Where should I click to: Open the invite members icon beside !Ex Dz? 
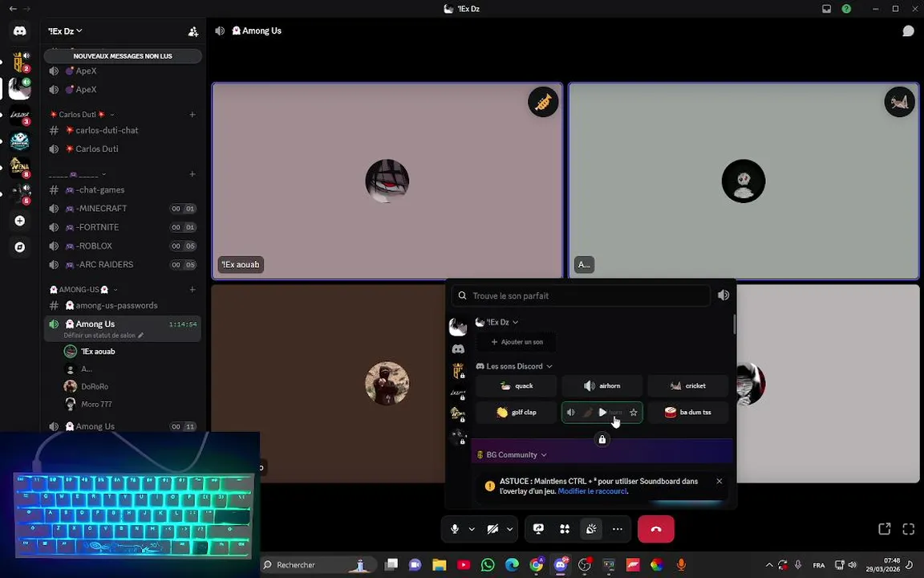tap(192, 31)
